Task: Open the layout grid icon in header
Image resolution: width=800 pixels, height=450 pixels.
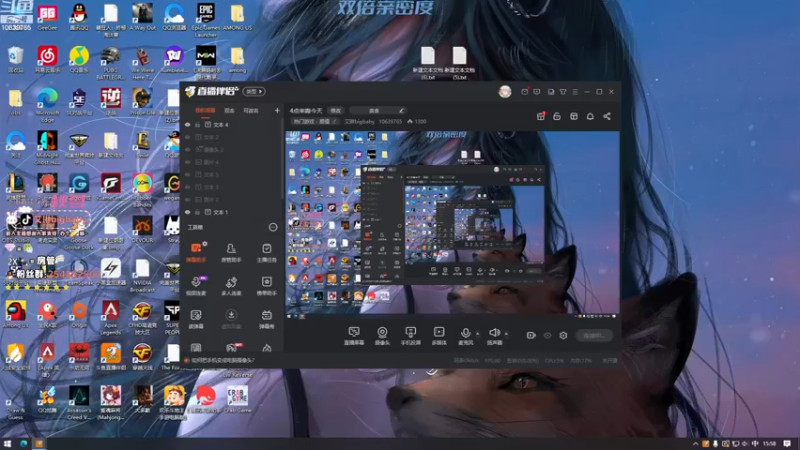Action: click(573, 116)
